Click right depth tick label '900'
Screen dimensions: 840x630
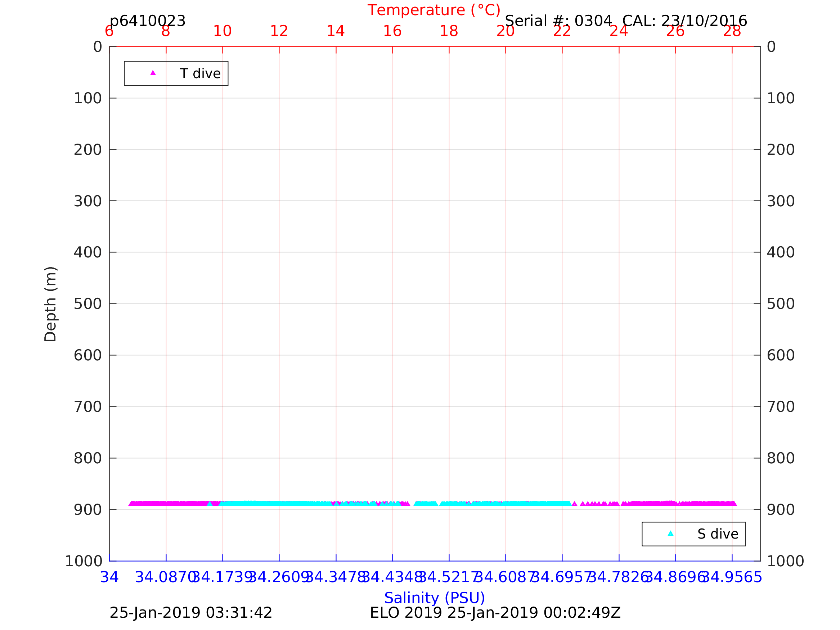pyautogui.click(x=781, y=510)
